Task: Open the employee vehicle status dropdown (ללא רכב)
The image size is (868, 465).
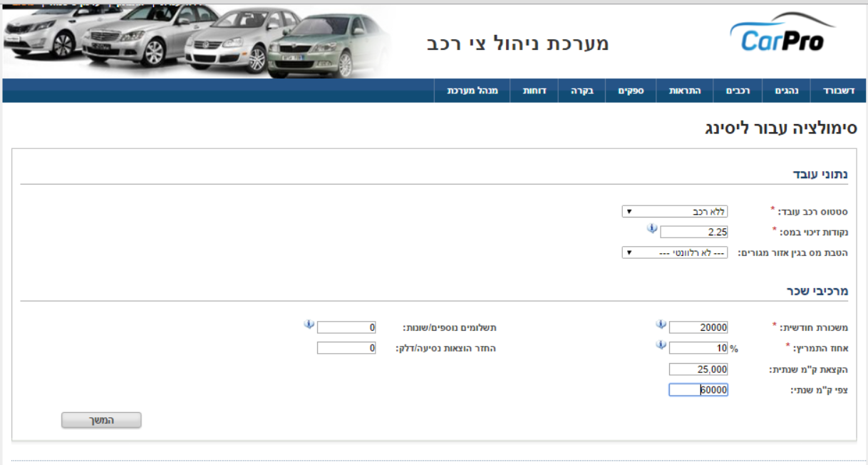Action: tap(674, 212)
